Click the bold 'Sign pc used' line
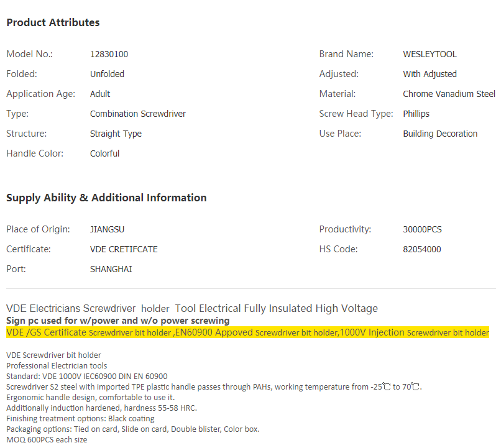This screenshot has height=448, width=496. pos(117,321)
